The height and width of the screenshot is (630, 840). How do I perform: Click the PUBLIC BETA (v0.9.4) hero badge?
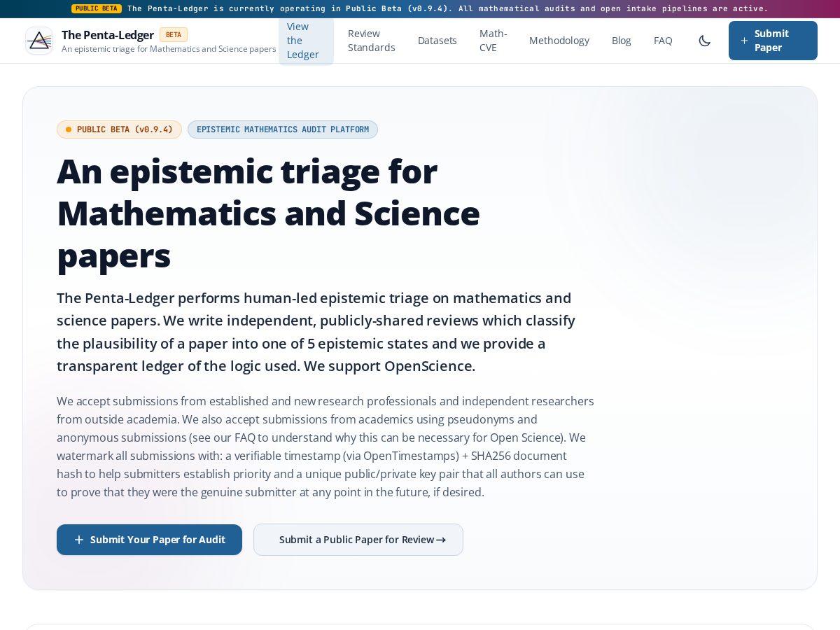coord(119,129)
